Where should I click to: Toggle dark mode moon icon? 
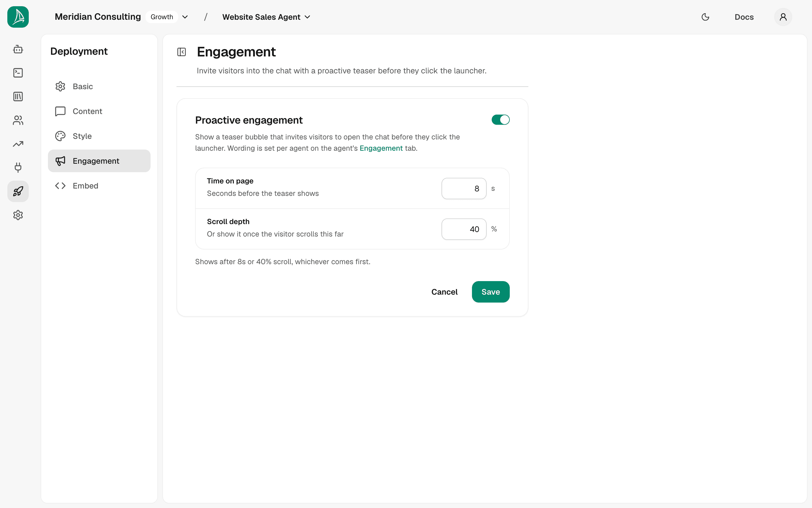[x=705, y=17]
